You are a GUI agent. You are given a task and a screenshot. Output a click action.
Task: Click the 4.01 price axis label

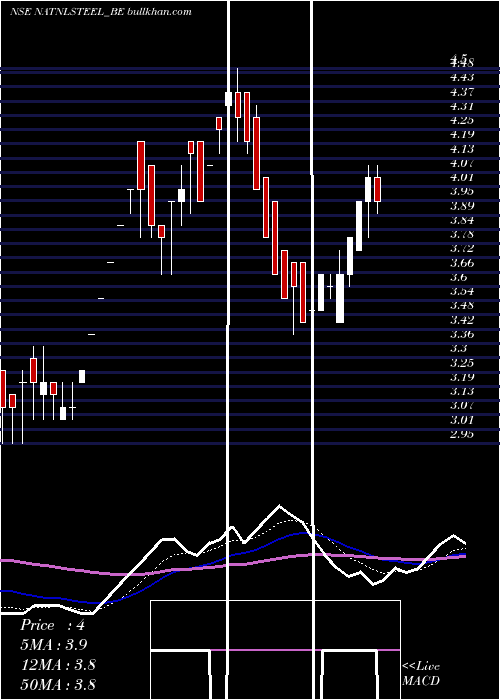tap(462, 177)
